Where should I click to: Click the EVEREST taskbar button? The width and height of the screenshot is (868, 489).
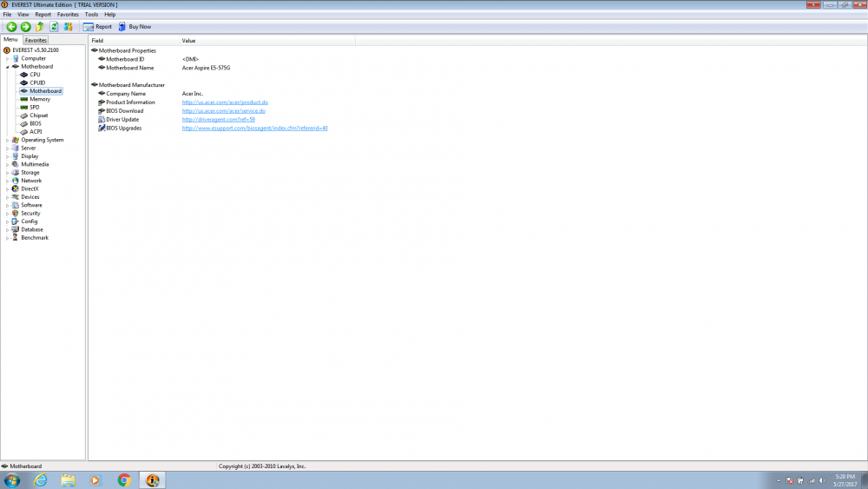tap(152, 480)
